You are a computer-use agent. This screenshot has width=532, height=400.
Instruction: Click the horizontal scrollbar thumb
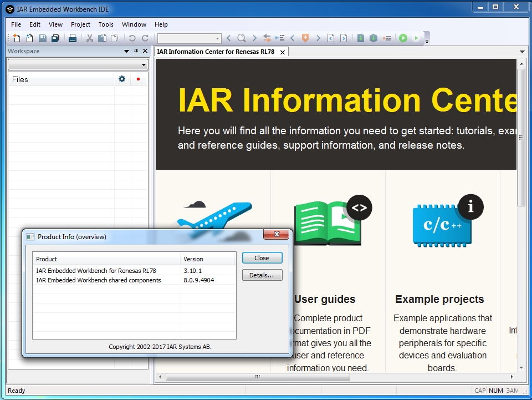tap(258, 377)
